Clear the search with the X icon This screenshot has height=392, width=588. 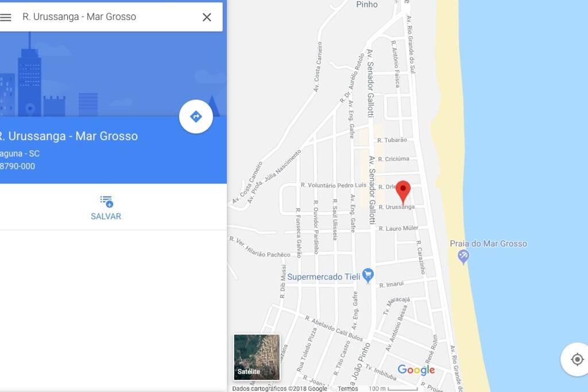(x=207, y=17)
